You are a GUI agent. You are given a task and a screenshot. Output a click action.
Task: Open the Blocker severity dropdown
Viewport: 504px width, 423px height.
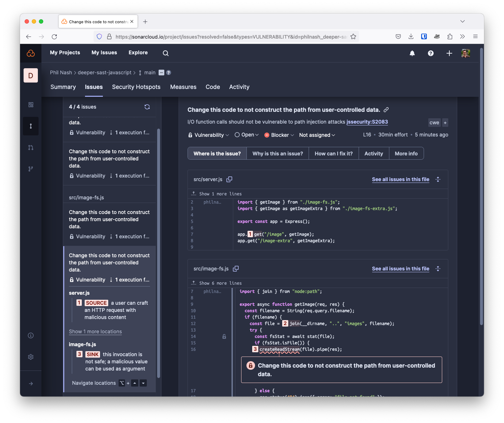(279, 135)
